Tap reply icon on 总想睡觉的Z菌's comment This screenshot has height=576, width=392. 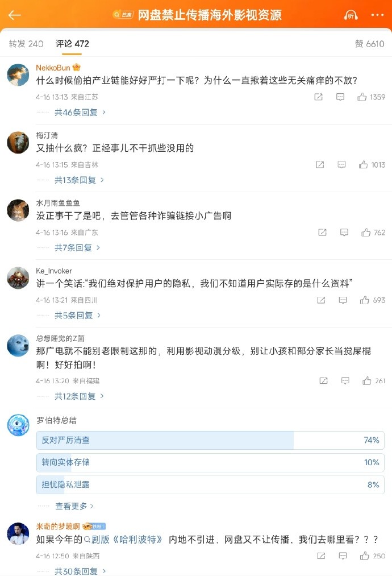(345, 381)
